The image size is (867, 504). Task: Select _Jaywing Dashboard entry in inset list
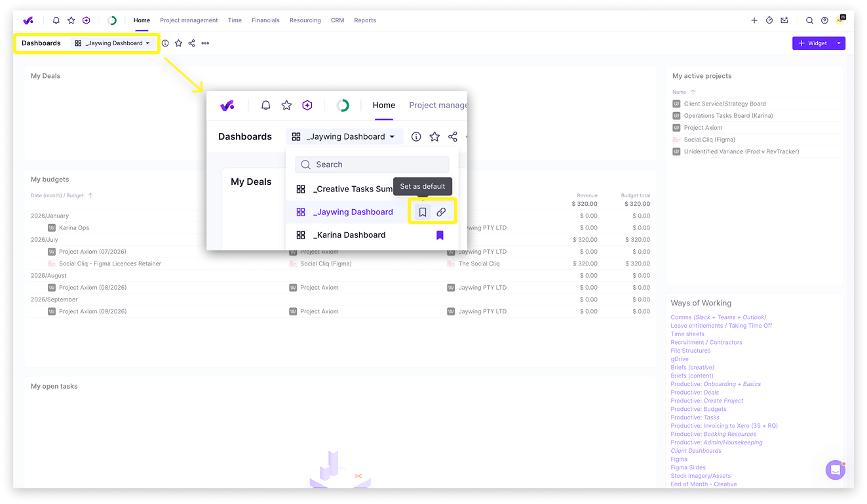click(x=353, y=212)
